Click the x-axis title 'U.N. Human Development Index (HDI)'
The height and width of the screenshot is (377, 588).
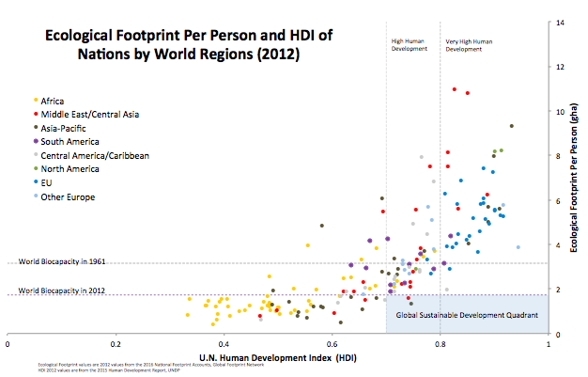point(278,358)
